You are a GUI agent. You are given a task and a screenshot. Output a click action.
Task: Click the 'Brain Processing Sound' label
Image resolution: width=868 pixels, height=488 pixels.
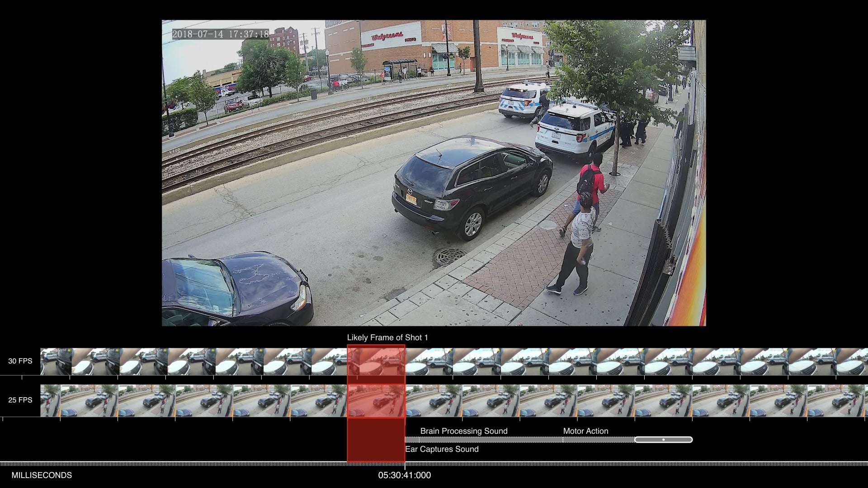[464, 431]
